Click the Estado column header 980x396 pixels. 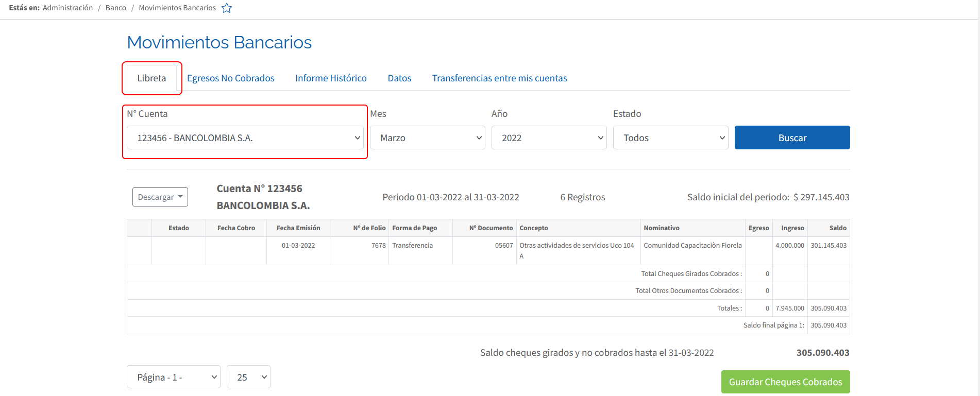point(179,228)
